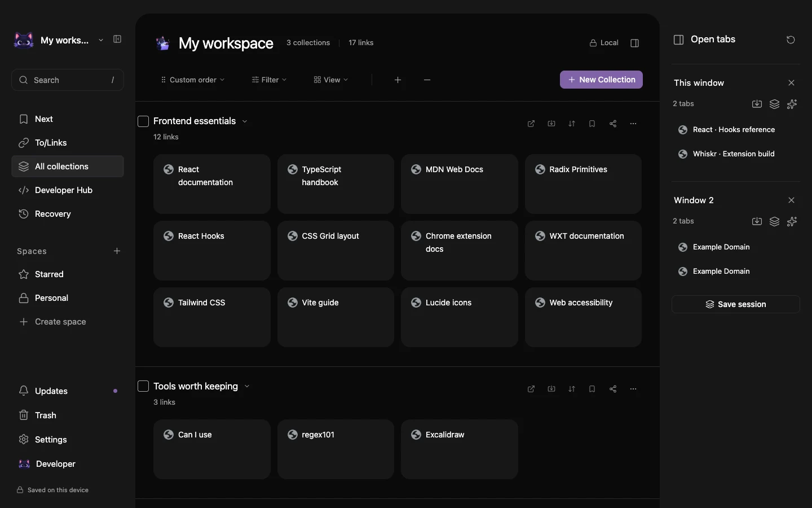Open To/Links in the sidebar
The width and height of the screenshot is (812, 508).
tap(68, 143)
